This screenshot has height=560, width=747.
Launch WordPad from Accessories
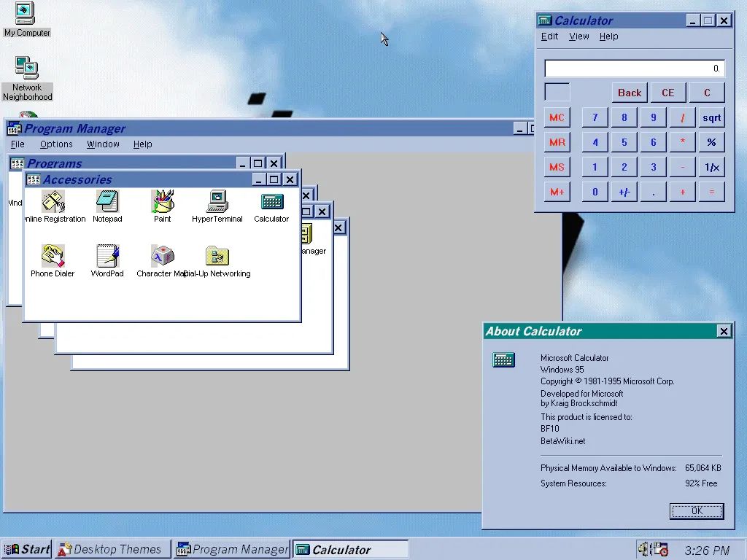(108, 256)
